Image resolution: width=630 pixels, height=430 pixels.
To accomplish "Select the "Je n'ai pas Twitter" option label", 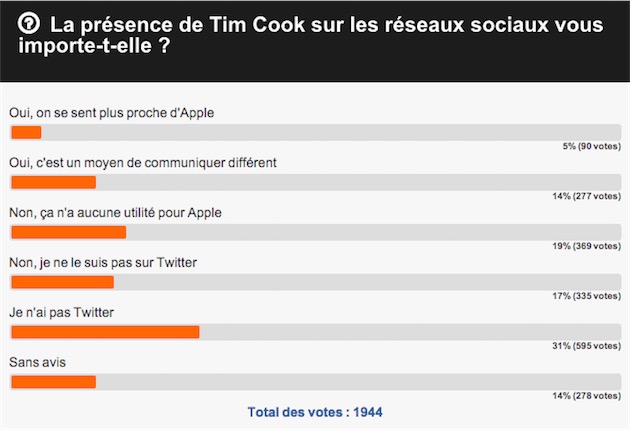I will tap(61, 312).
